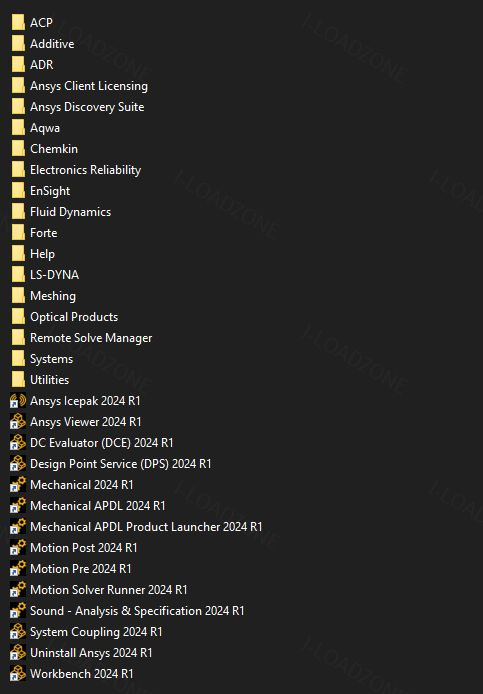Select the Help folder name
Image resolution: width=483 pixels, height=694 pixels.
43,254
